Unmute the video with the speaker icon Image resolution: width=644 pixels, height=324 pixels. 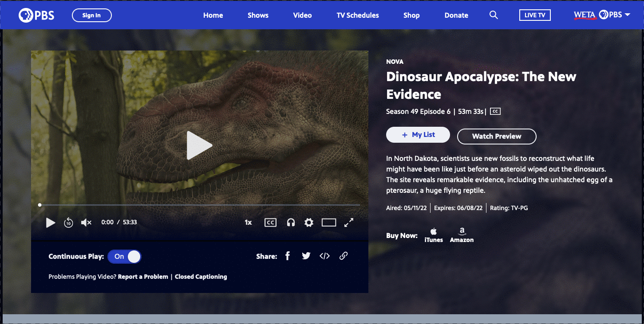coord(86,223)
